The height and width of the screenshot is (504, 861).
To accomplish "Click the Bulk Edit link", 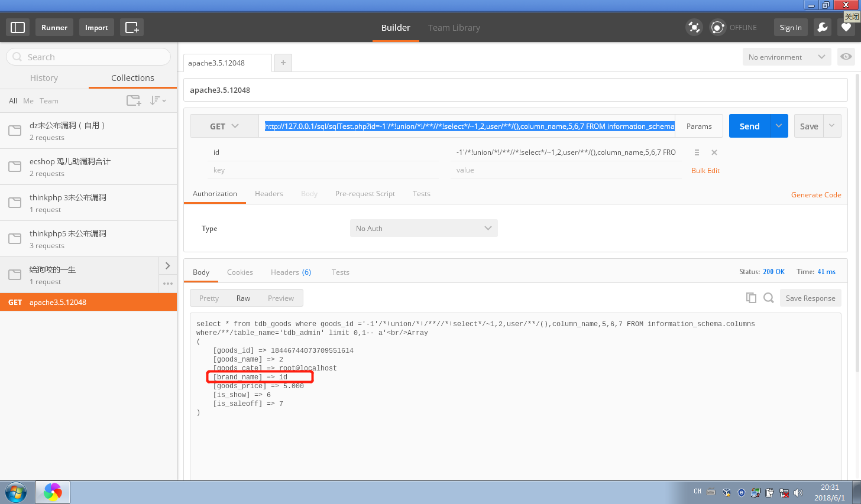I will click(705, 171).
